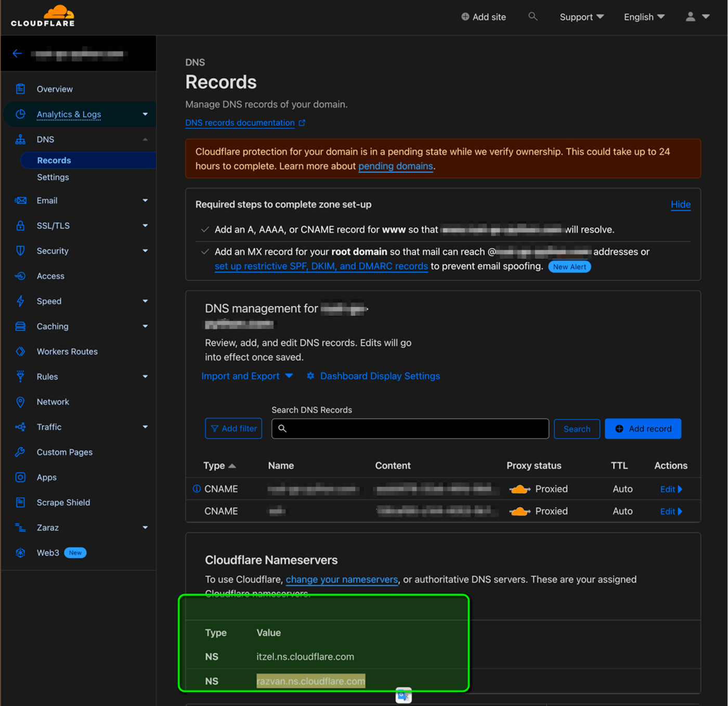Click the back arrow beside the domain name
Image resolution: width=728 pixels, height=706 pixels.
tap(17, 53)
